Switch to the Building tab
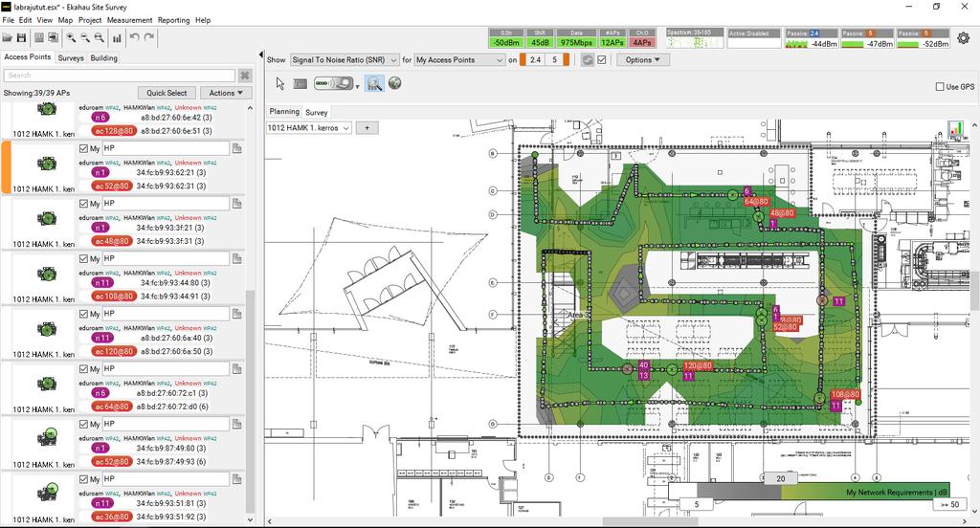 click(x=103, y=57)
